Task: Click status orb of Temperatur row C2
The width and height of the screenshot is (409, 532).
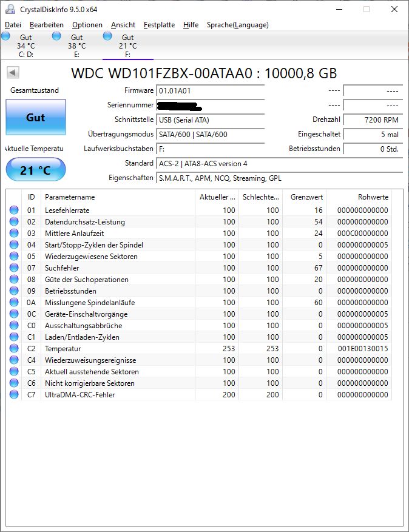Action: point(14,348)
